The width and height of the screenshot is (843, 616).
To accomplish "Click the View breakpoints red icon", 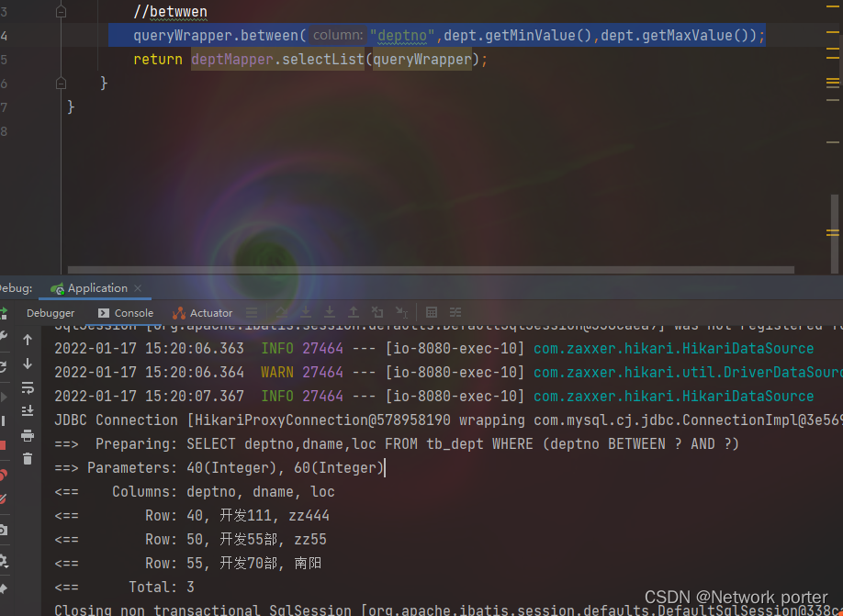I will pos(4,476).
